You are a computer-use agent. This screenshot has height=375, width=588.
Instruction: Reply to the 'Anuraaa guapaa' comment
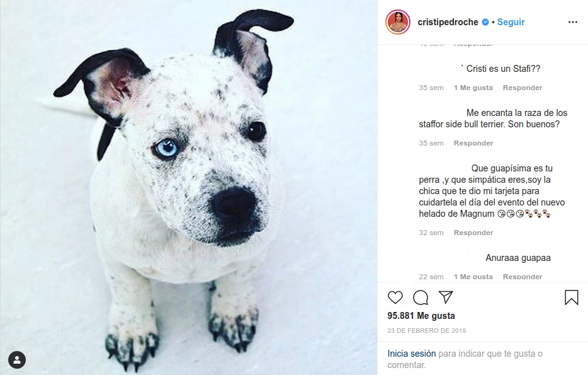[x=522, y=277]
